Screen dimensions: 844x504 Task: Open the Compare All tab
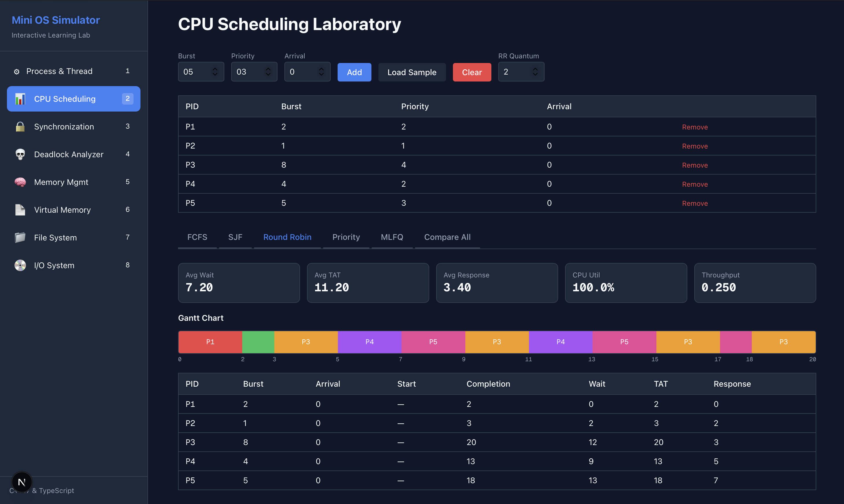pos(447,237)
